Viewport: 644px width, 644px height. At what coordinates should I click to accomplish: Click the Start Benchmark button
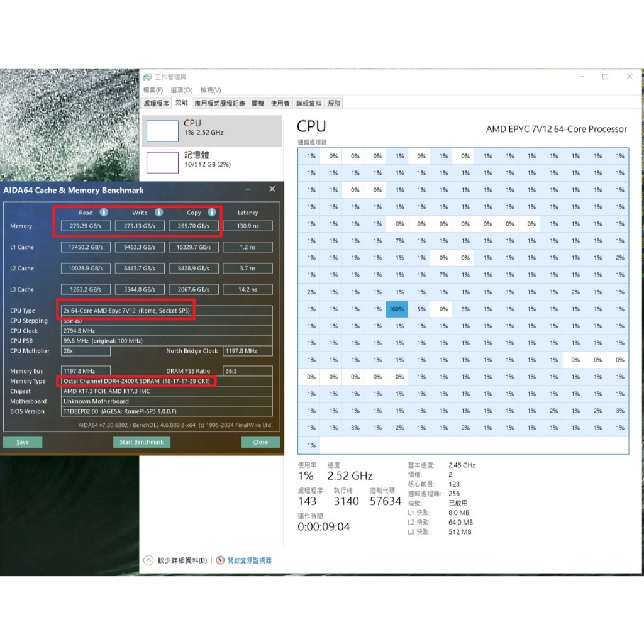click(x=142, y=442)
